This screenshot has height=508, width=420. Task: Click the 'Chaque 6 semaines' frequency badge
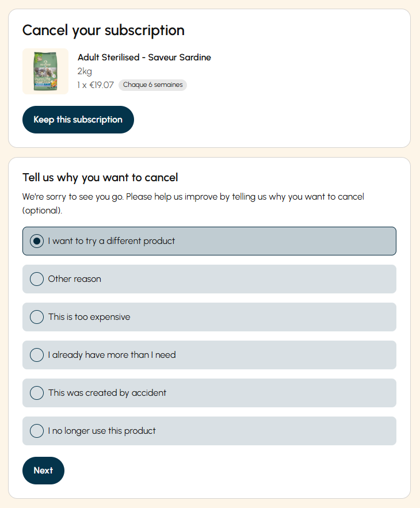click(152, 85)
